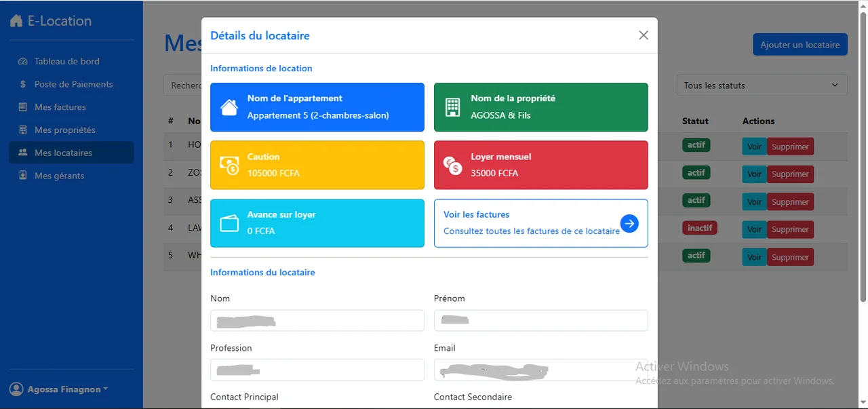Go to Poste de Paiements

[x=71, y=84]
